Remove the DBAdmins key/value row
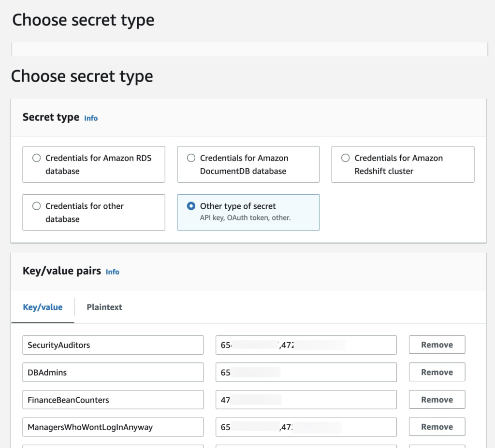Viewport: 495px width, 448px height. pos(437,373)
